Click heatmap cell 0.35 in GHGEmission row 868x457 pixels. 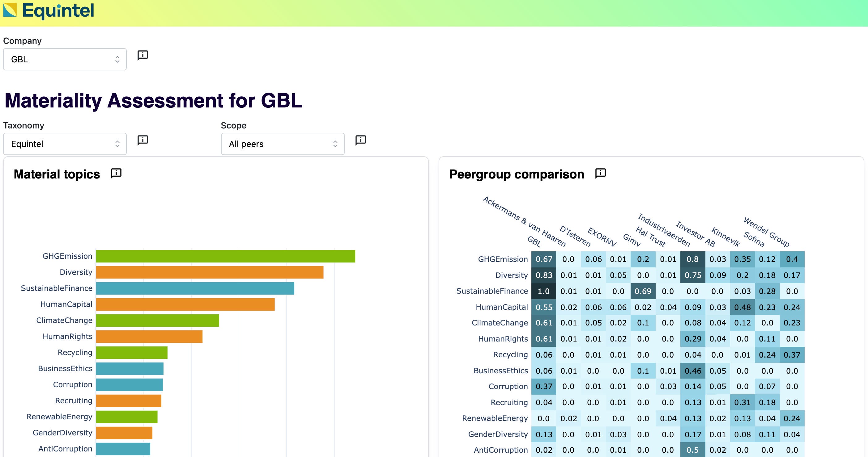[x=742, y=259]
